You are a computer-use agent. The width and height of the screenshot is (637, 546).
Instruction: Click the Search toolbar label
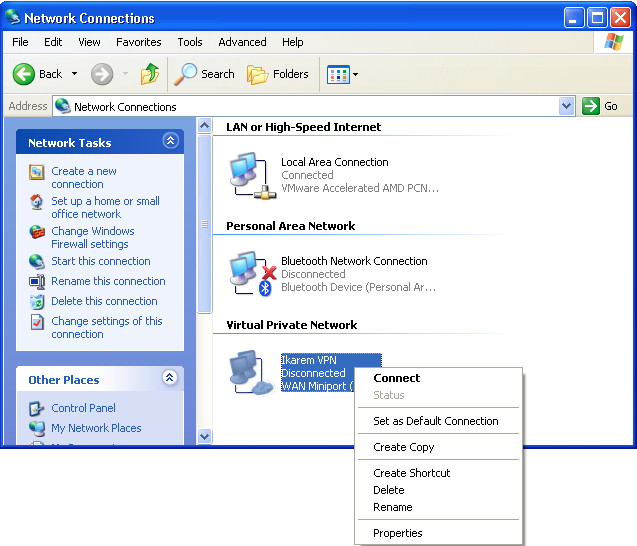point(218,74)
